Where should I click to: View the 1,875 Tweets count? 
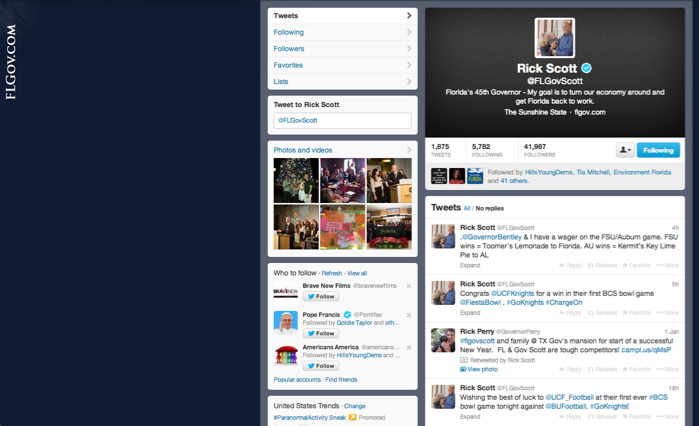[441, 150]
